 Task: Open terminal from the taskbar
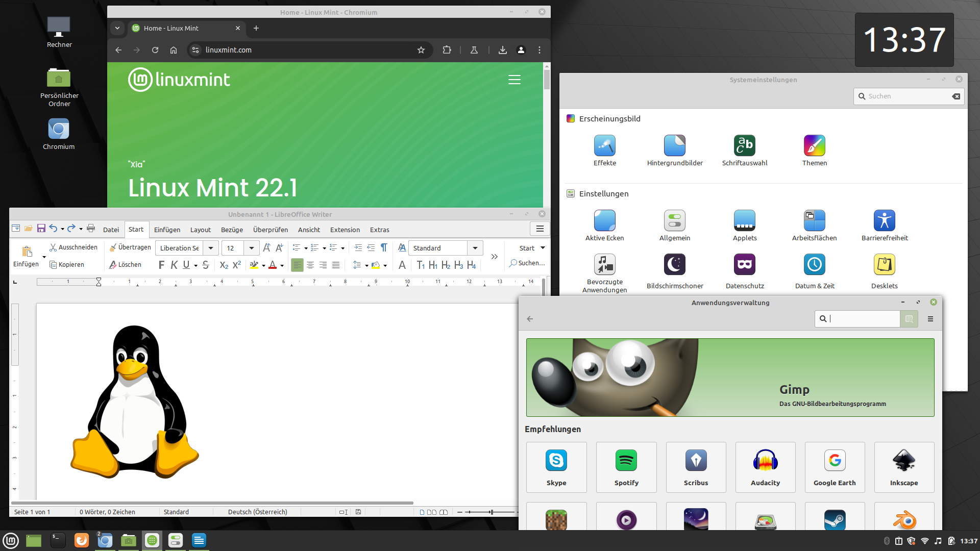[58, 540]
